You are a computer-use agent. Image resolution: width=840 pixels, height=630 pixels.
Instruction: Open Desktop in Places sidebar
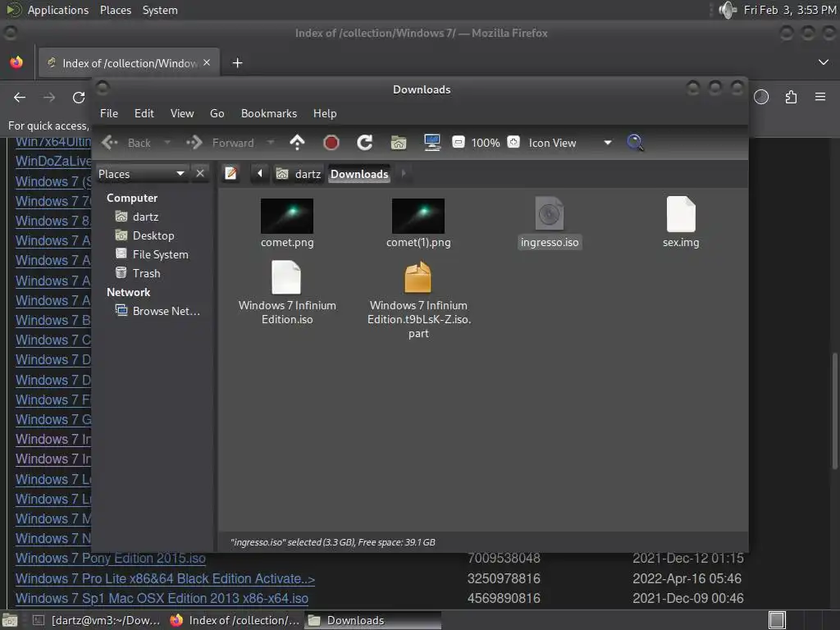tap(153, 235)
